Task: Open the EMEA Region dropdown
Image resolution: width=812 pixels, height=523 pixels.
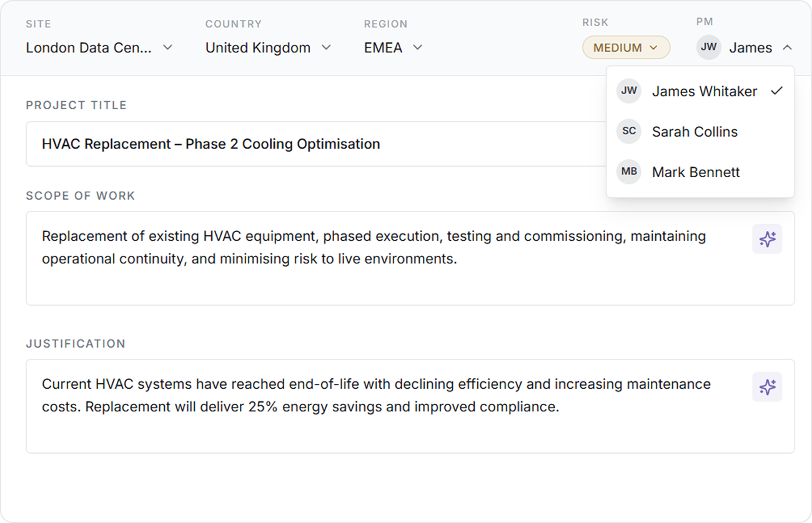Action: pyautogui.click(x=393, y=47)
